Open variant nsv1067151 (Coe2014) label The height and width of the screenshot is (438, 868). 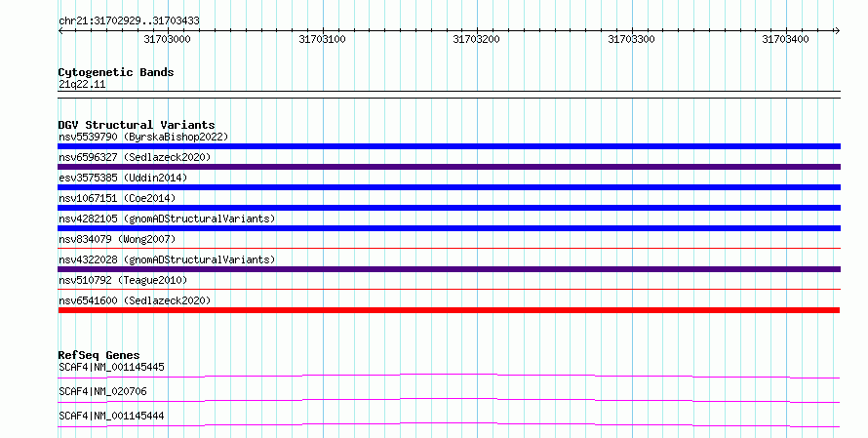pos(117,198)
